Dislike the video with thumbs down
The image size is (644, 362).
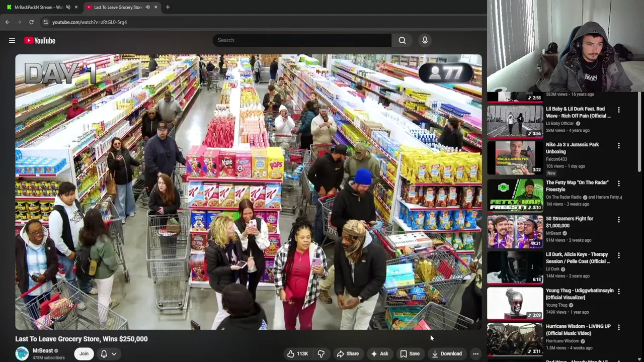click(x=321, y=354)
